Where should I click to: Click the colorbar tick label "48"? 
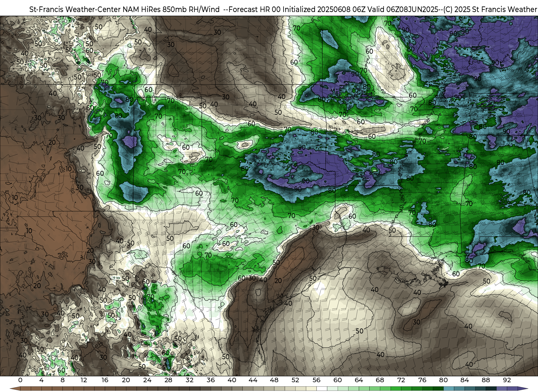click(x=274, y=380)
